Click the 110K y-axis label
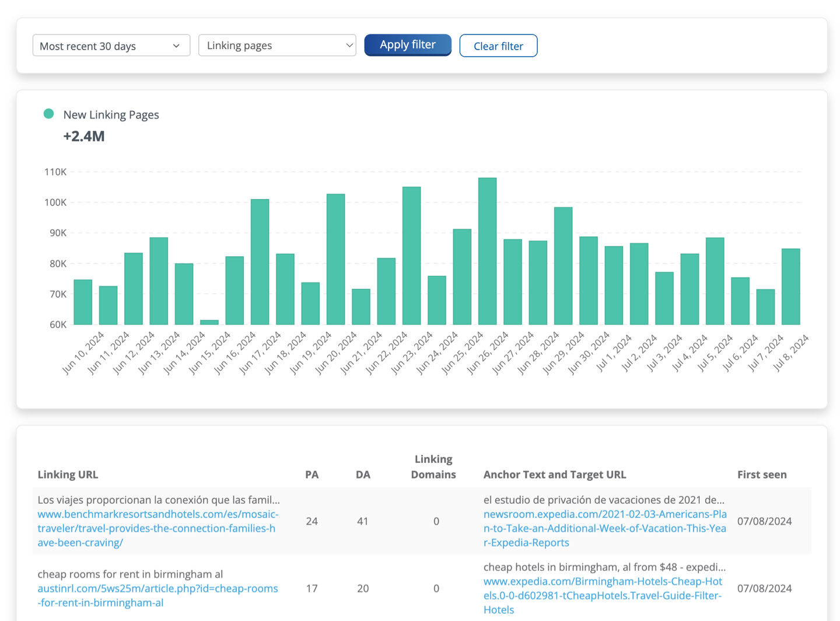The image size is (840, 621). pos(55,172)
